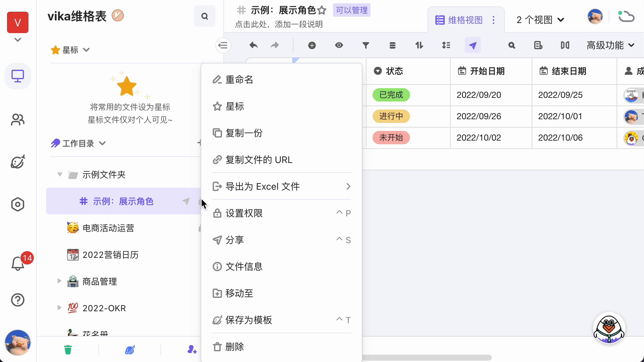Screen dimensions: 644x362
Task: Choose 导出为 Excel 文件 menu item
Action: [263, 186]
